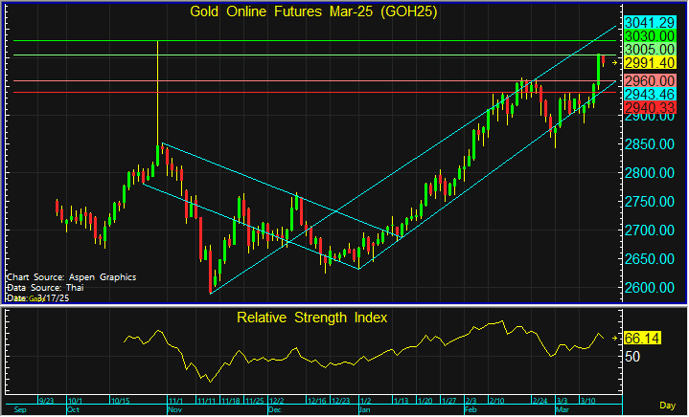The height and width of the screenshot is (417, 689).
Task: Select the cyan 3041.29 price tag
Action: [x=649, y=21]
